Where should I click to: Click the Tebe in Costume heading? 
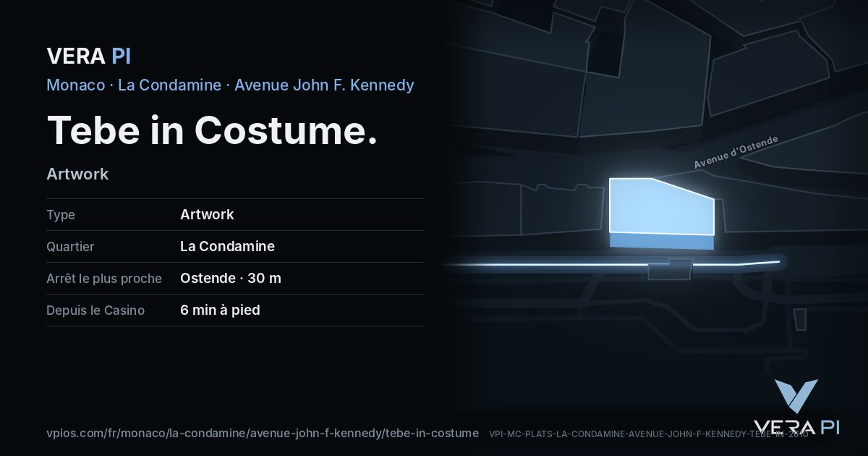pyautogui.click(x=212, y=130)
